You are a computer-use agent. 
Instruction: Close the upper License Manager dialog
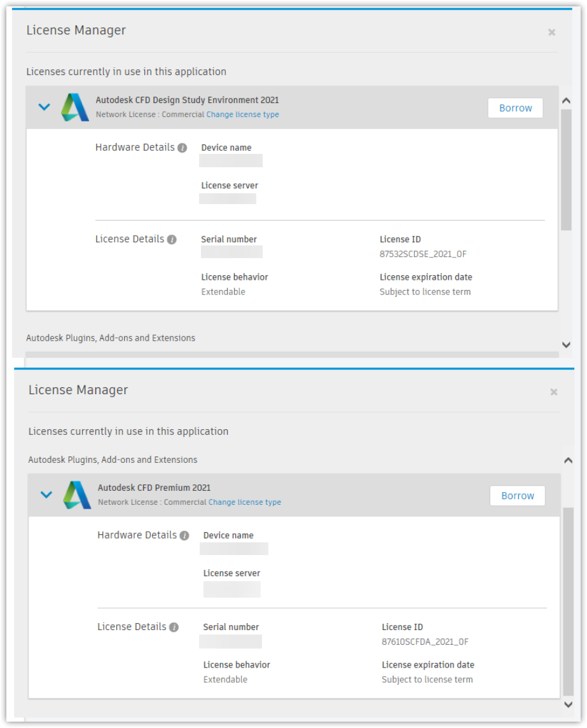coord(552,32)
